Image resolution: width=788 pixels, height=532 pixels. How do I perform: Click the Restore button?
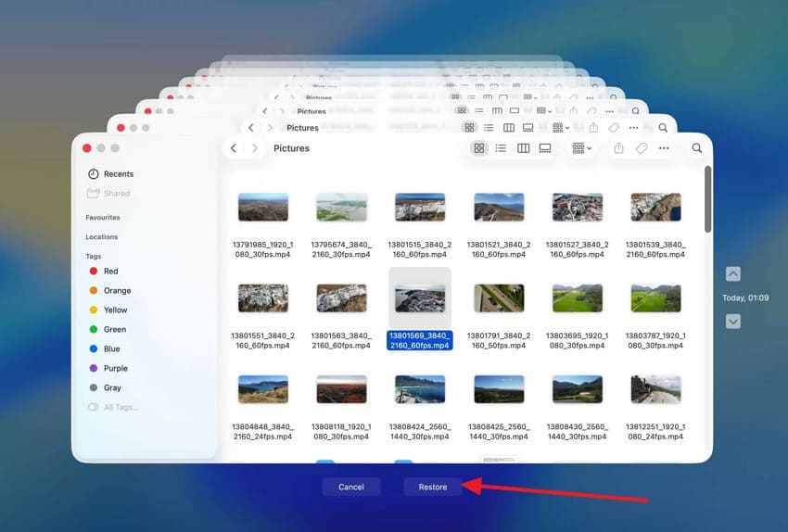click(x=433, y=487)
